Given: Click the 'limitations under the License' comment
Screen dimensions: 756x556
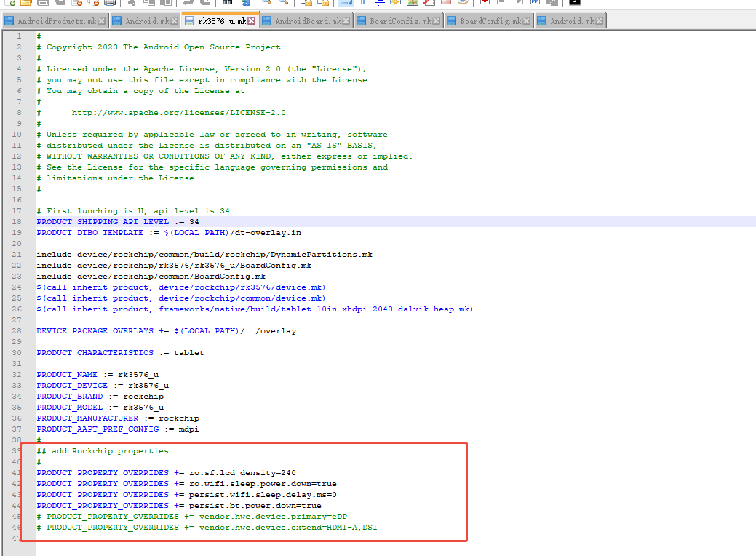Looking at the screenshot, I should pyautogui.click(x=118, y=178).
